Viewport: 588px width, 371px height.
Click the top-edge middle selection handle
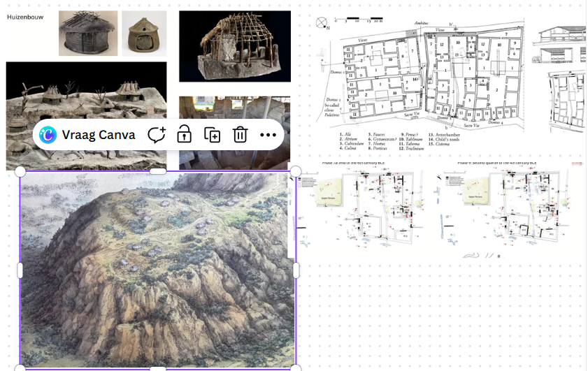(158, 171)
